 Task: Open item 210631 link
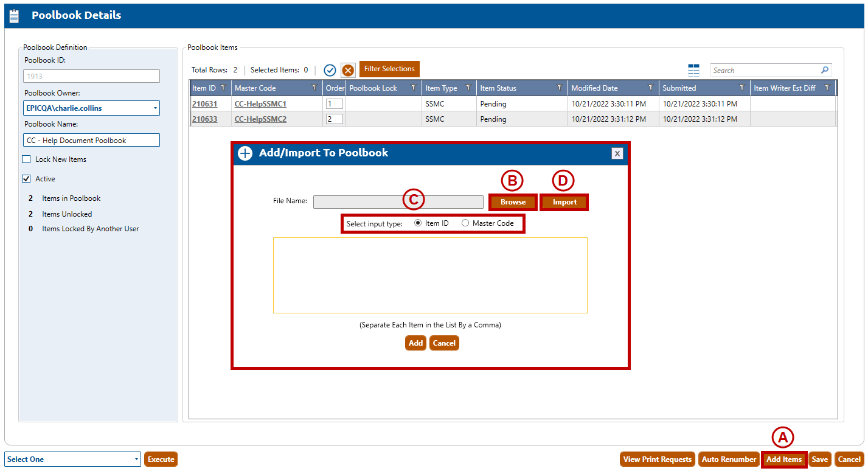click(x=204, y=104)
